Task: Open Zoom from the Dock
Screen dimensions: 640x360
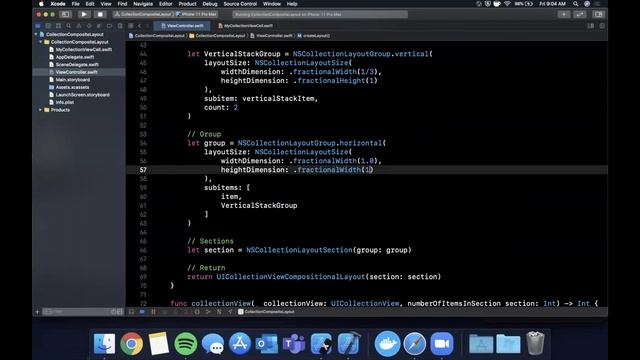Action: 442,343
